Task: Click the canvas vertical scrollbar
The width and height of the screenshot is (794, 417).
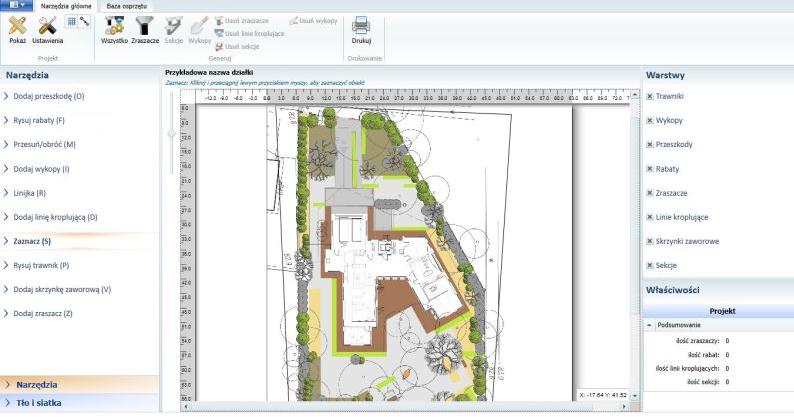Action: [x=635, y=243]
